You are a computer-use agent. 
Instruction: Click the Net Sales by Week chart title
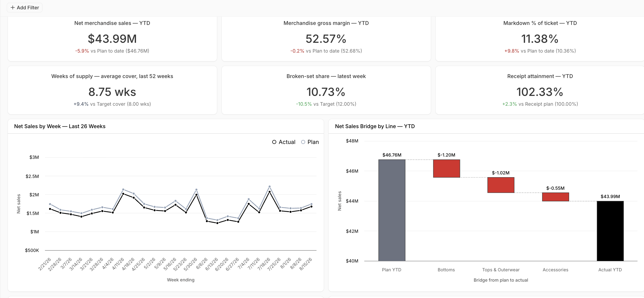[x=60, y=126]
